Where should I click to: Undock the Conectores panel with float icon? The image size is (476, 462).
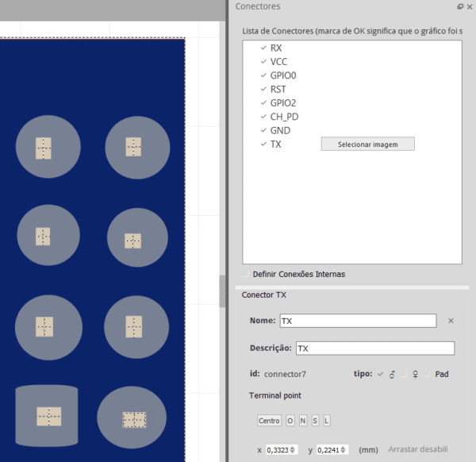[x=460, y=6]
